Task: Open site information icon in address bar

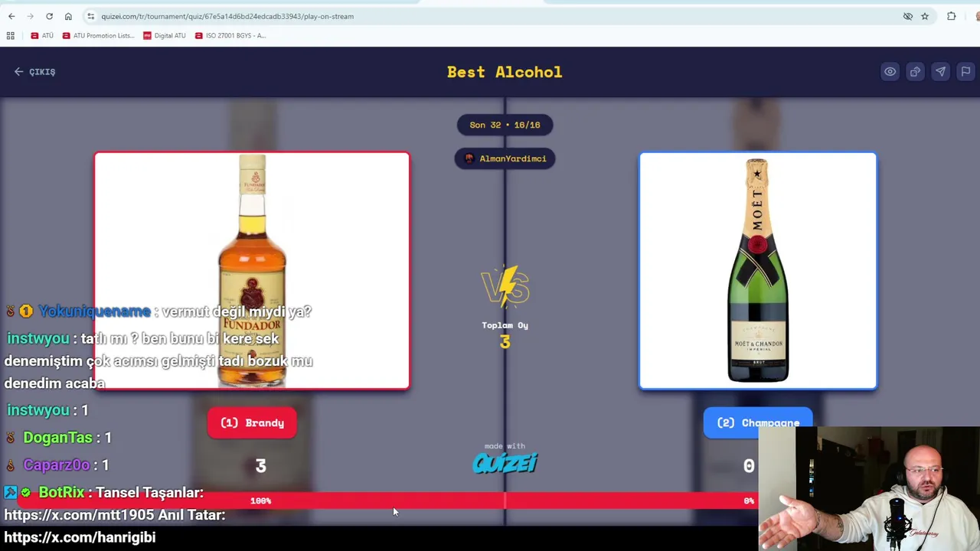Action: pos(90,16)
